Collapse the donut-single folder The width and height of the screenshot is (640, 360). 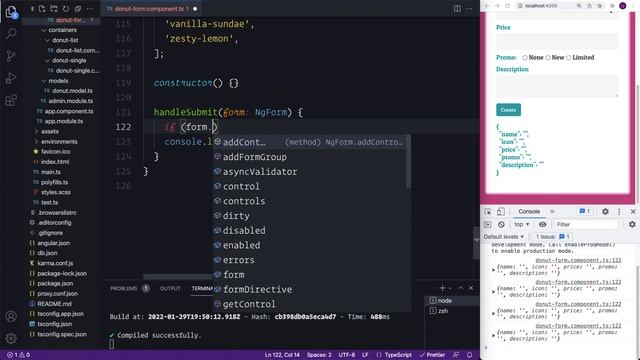point(48,60)
